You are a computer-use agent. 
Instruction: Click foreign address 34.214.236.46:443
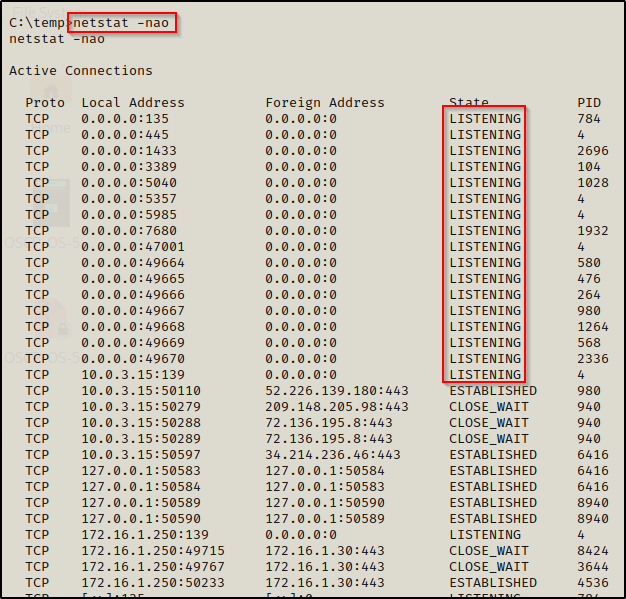point(333,454)
